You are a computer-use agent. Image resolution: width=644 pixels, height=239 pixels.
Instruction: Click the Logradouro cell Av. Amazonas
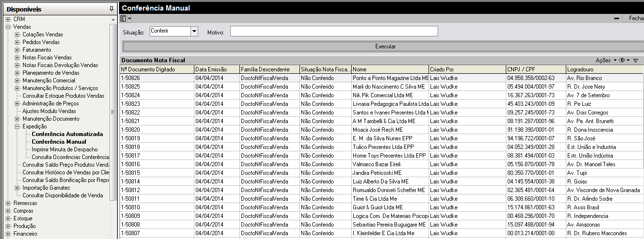coord(605,224)
